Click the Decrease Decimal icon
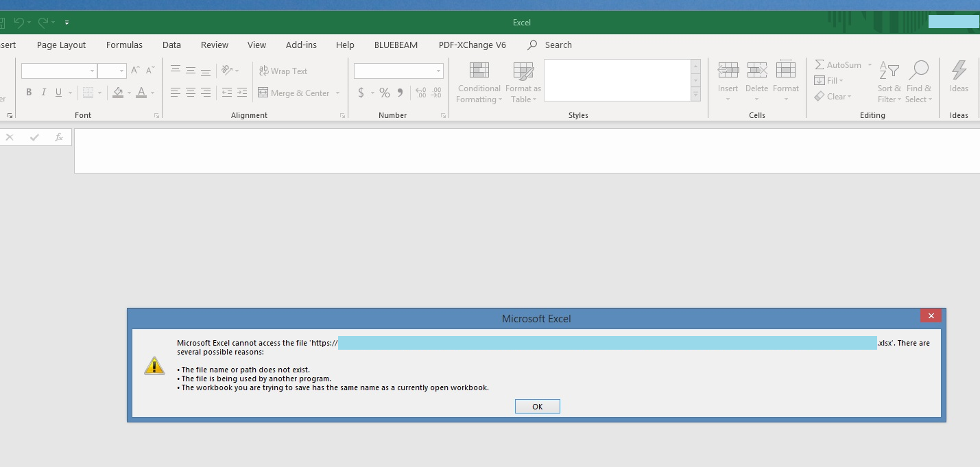Viewport: 980px width, 467px height. pos(437,93)
